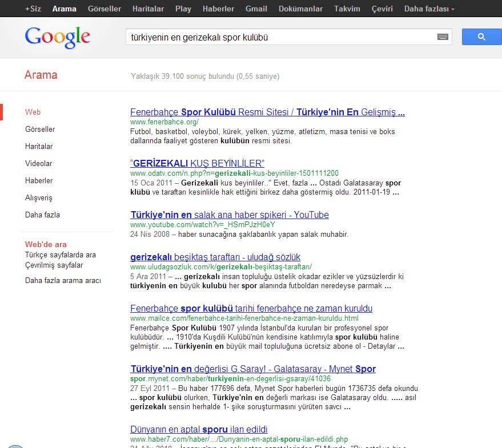Expand Daha fazla in the left sidebar
Viewport: 502px width, 448px height.
click(x=42, y=215)
